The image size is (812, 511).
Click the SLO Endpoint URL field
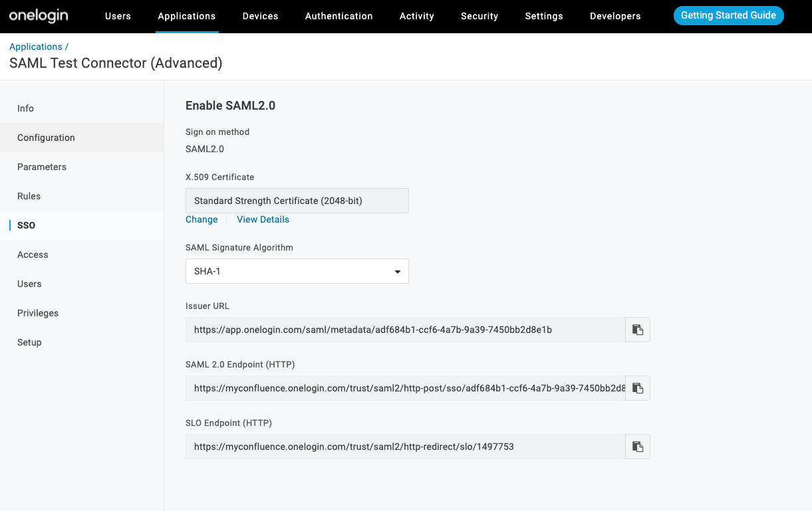click(x=406, y=447)
